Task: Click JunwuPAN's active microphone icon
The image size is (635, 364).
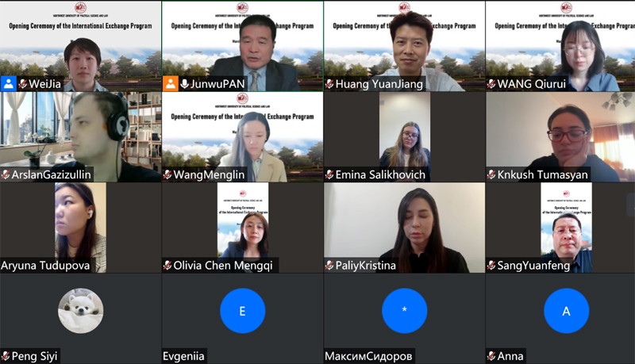Action: [185, 84]
